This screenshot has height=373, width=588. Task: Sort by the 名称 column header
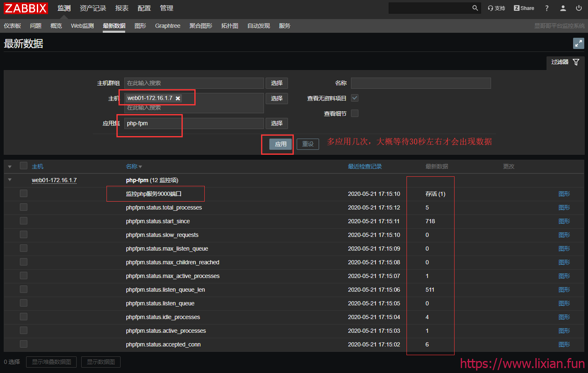pyautogui.click(x=134, y=166)
